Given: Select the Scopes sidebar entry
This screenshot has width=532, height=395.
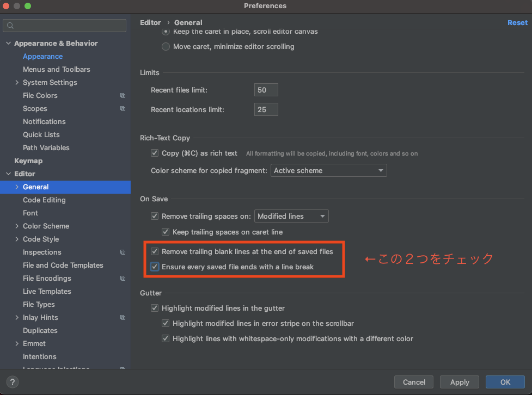Looking at the screenshot, I should click(35, 108).
